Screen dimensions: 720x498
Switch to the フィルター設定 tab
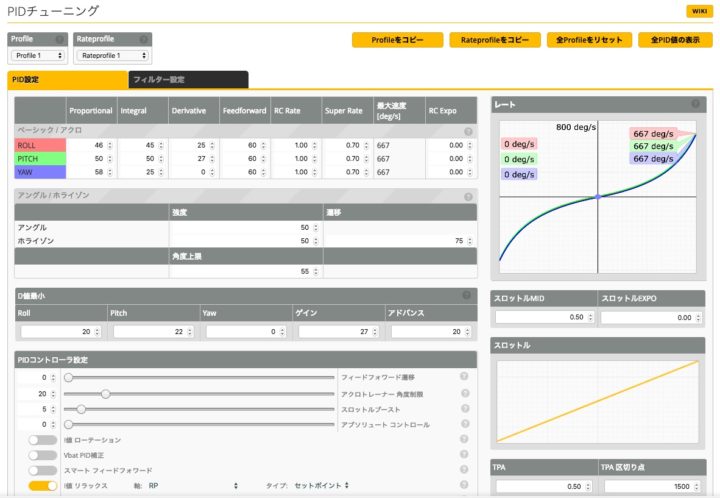click(187, 79)
